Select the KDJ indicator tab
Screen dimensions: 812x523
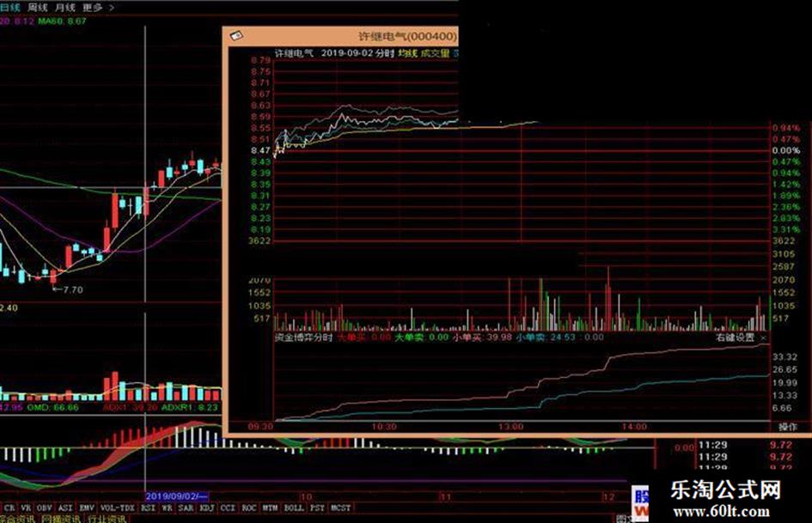point(207,508)
